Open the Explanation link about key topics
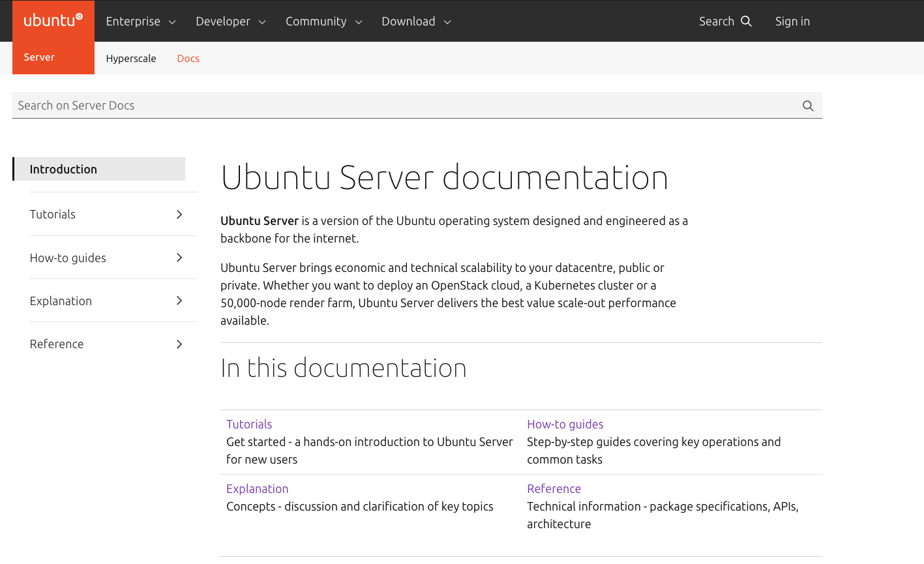The height and width of the screenshot is (564, 924). click(x=257, y=488)
